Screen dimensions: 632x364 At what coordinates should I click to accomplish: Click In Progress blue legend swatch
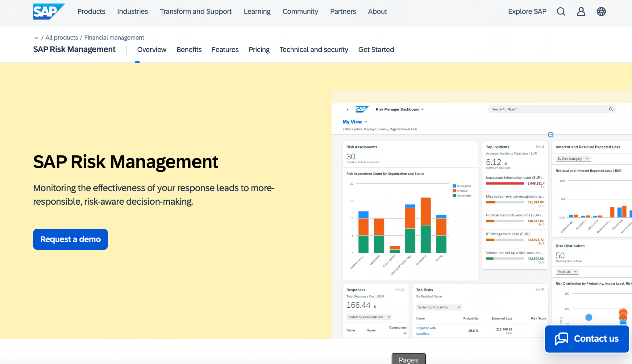pos(454,186)
